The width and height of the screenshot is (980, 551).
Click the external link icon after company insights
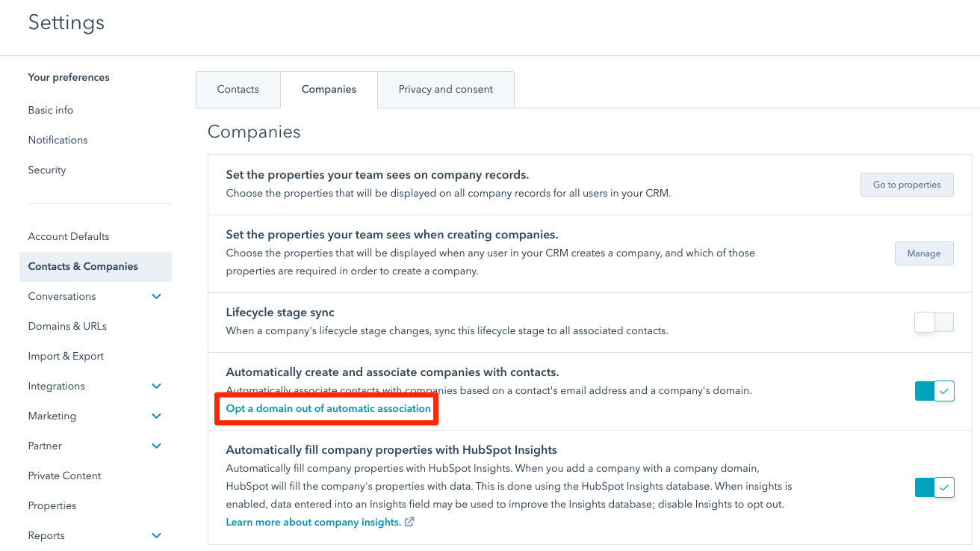pyautogui.click(x=409, y=522)
